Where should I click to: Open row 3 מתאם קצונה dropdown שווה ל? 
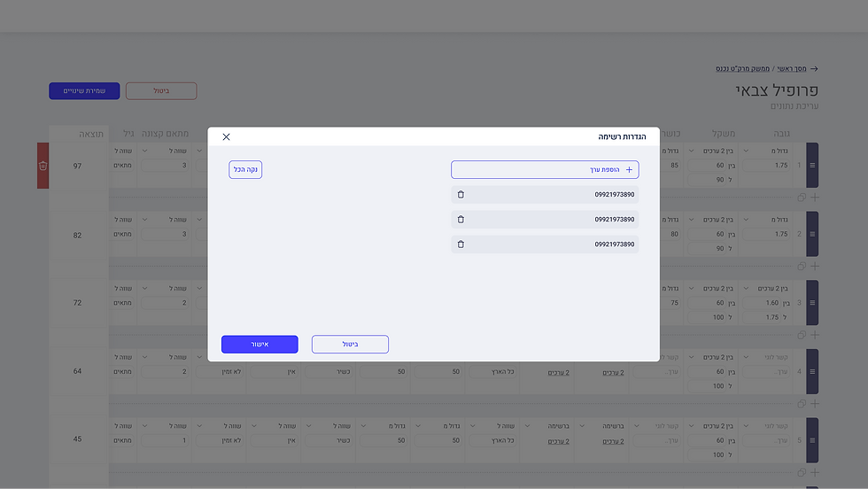(x=165, y=288)
